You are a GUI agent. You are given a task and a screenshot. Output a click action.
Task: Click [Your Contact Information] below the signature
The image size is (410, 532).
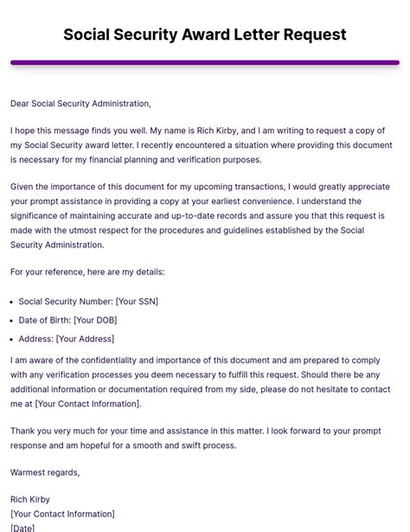(x=62, y=514)
